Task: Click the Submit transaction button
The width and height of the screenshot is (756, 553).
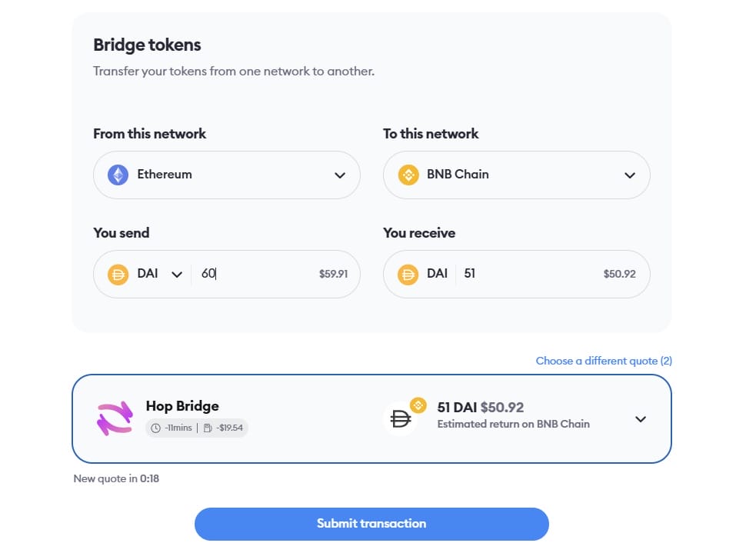Action: 371,524
